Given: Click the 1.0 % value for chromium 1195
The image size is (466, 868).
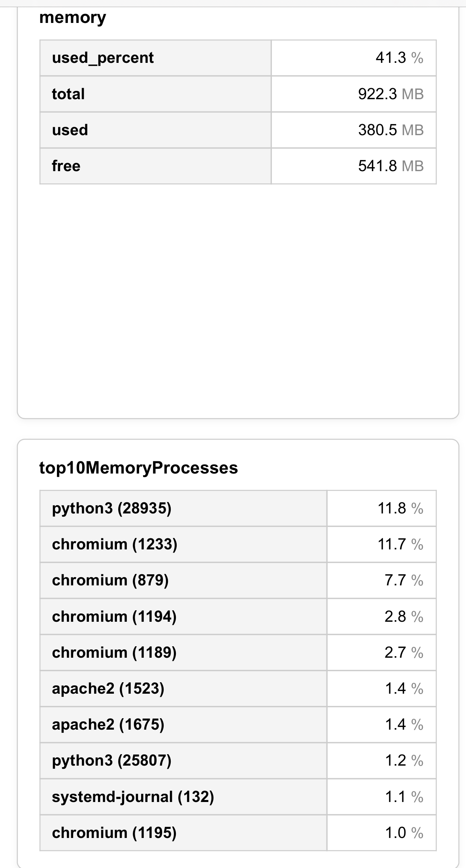Looking at the screenshot, I should click(x=404, y=833).
